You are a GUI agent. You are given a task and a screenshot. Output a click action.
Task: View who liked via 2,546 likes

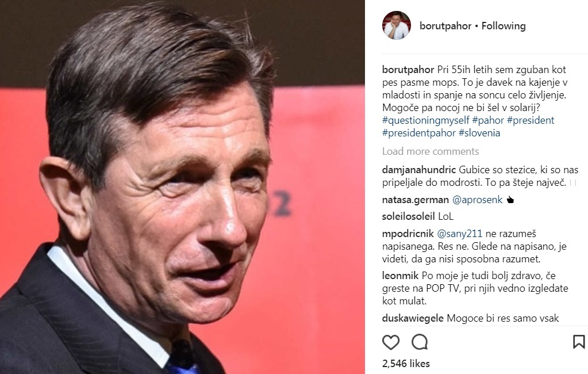pos(406,364)
